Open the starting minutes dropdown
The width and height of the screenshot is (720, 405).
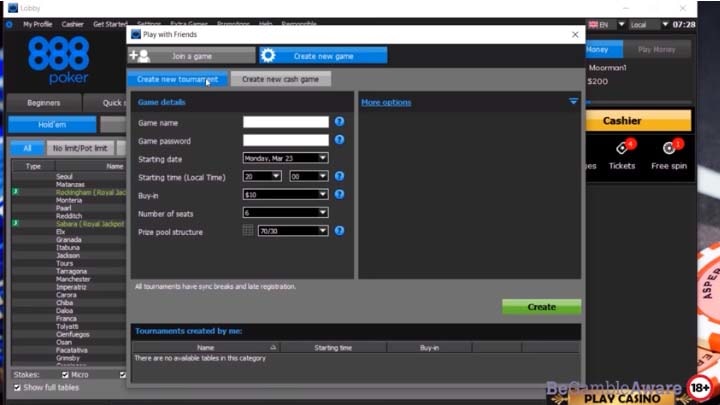pos(309,176)
